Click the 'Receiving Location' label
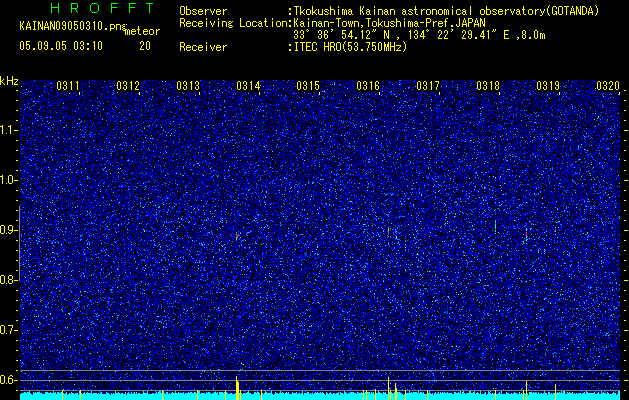 (233, 23)
